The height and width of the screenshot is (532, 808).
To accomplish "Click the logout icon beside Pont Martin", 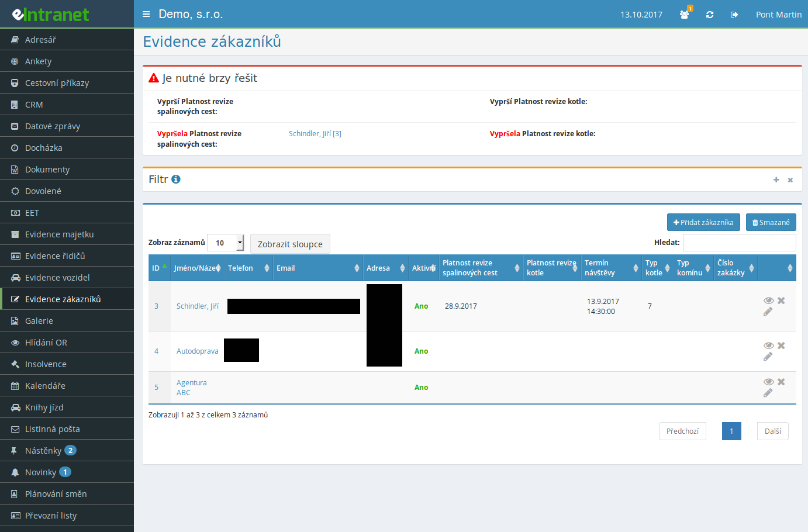I will pyautogui.click(x=734, y=15).
